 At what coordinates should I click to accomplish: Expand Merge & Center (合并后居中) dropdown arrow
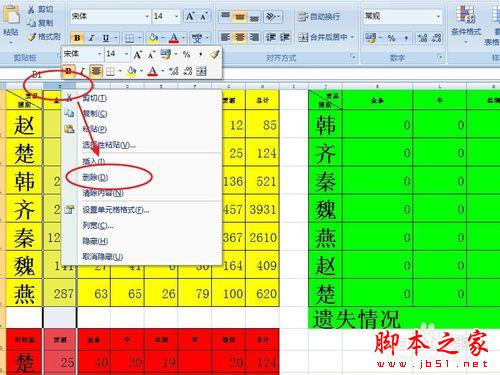click(352, 37)
